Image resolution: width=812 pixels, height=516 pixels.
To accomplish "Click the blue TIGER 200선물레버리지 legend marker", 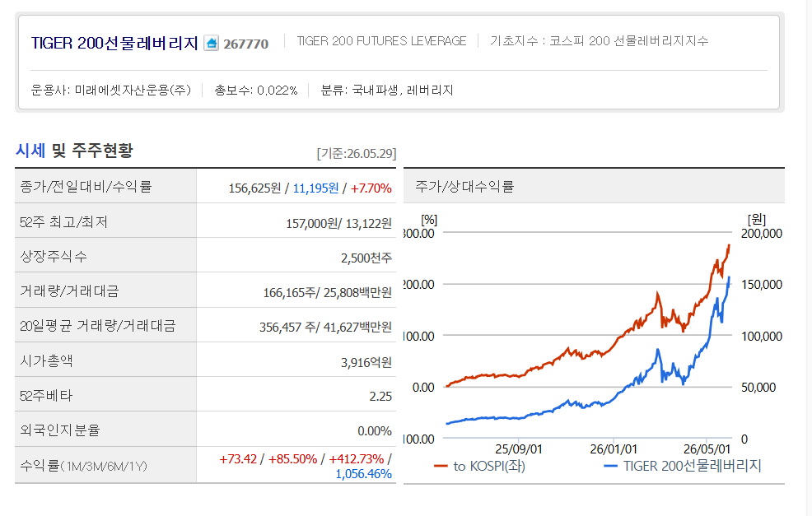I will (610, 467).
